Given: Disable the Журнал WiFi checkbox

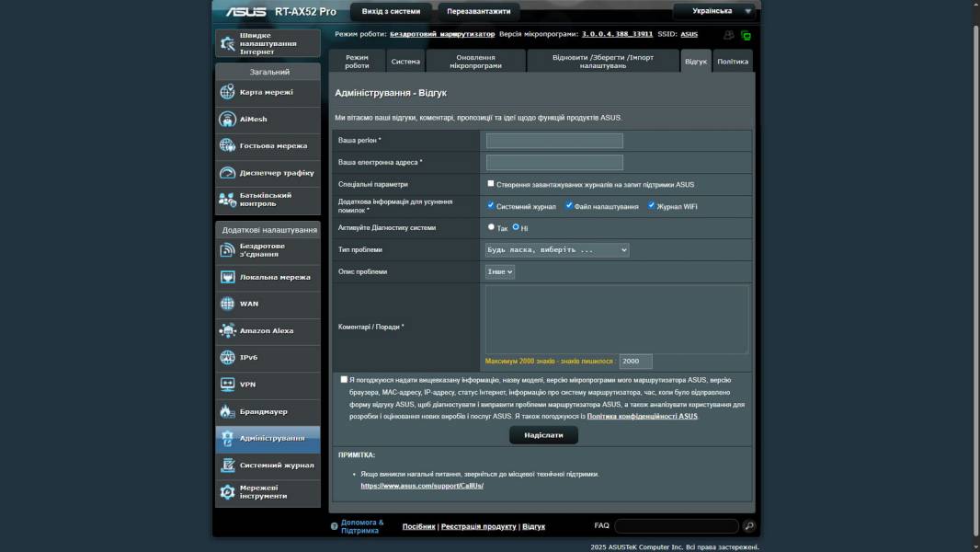Looking at the screenshot, I should pyautogui.click(x=652, y=205).
